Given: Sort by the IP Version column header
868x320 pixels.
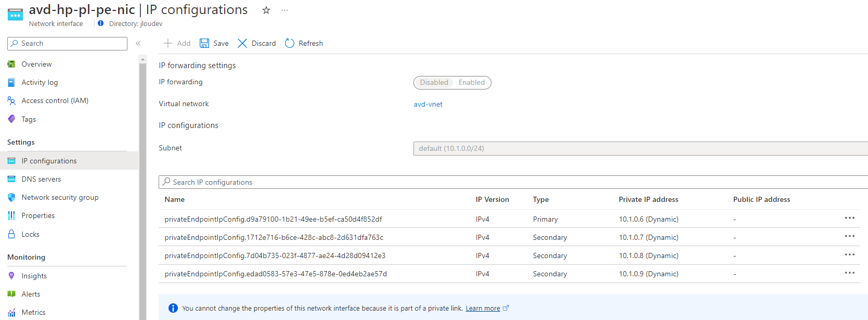Looking at the screenshot, I should point(493,199).
